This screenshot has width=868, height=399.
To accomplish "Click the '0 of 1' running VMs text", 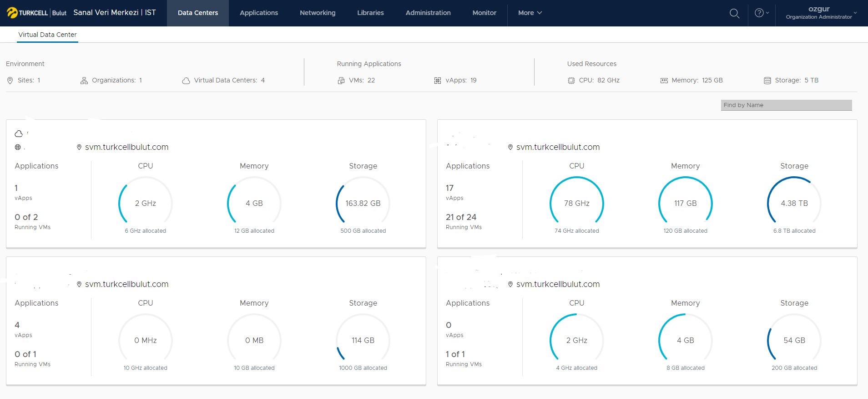I will [25, 354].
